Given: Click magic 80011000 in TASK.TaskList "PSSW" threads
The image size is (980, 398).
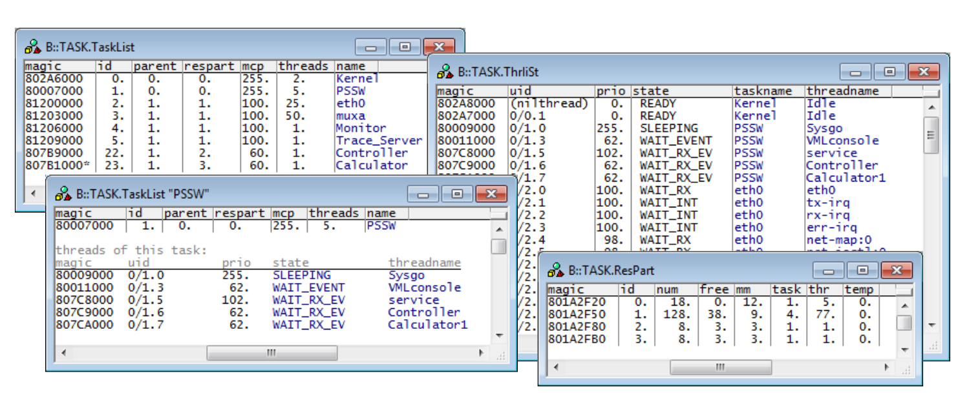Looking at the screenshot, I should 84,288.
